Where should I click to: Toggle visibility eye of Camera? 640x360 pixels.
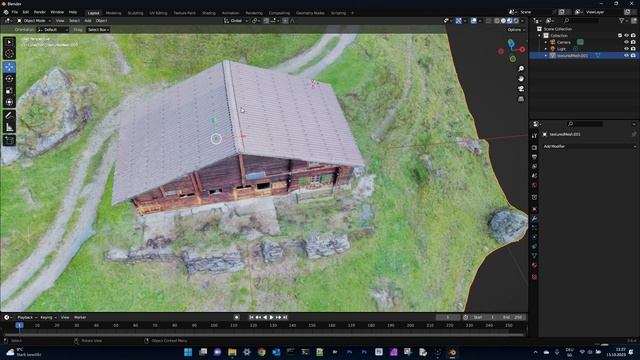point(627,42)
